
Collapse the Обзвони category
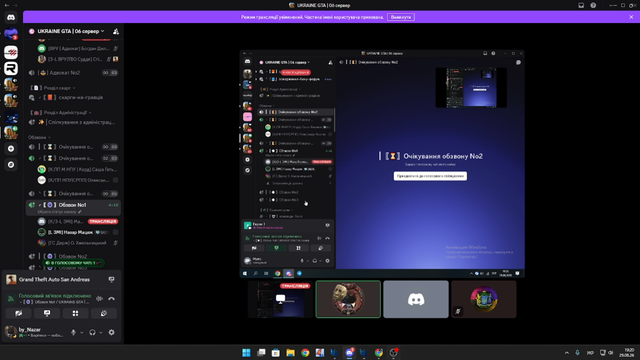tap(40, 137)
